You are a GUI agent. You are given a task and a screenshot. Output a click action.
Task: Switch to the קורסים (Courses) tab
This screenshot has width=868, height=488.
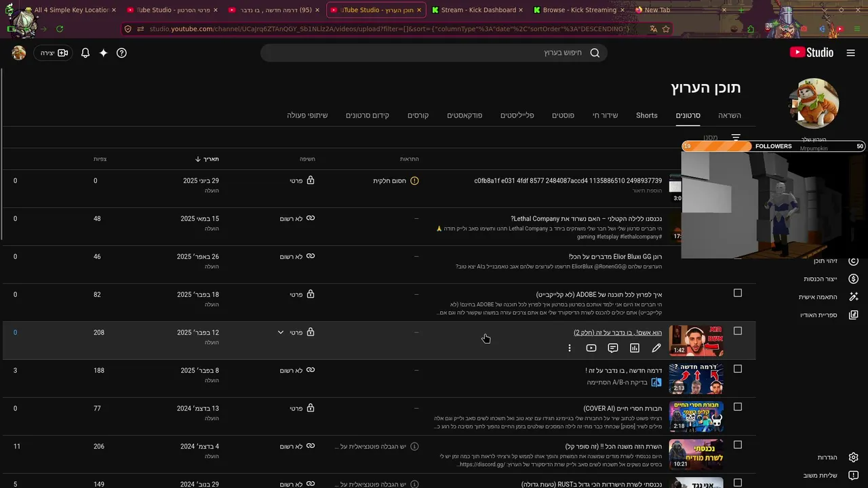click(418, 115)
